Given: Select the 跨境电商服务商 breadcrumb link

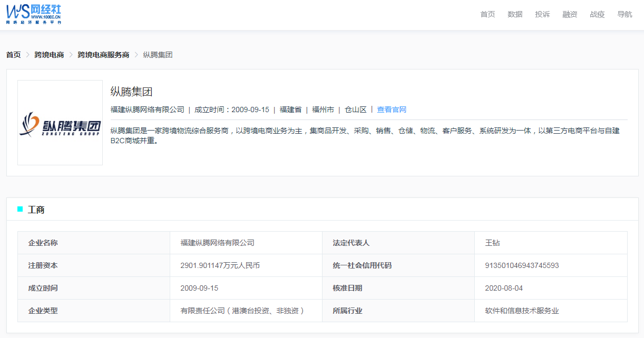Looking at the screenshot, I should [x=103, y=55].
